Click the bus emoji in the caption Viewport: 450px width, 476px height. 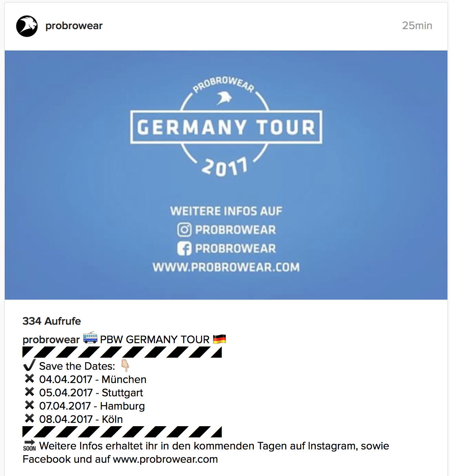90,338
